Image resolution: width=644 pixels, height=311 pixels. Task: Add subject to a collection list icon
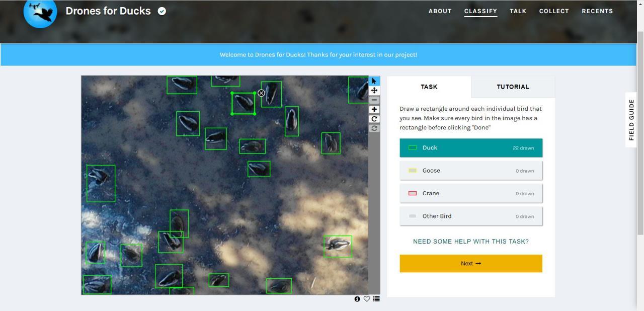tap(376, 299)
